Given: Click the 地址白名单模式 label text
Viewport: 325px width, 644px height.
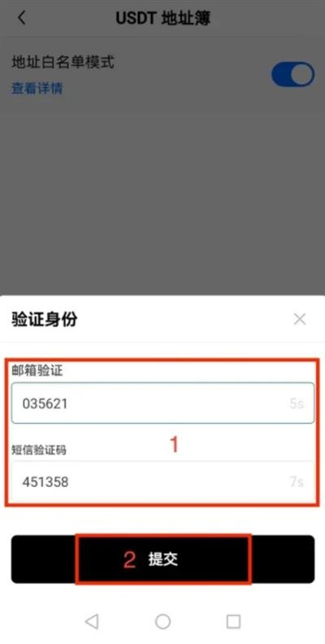Looking at the screenshot, I should [63, 63].
